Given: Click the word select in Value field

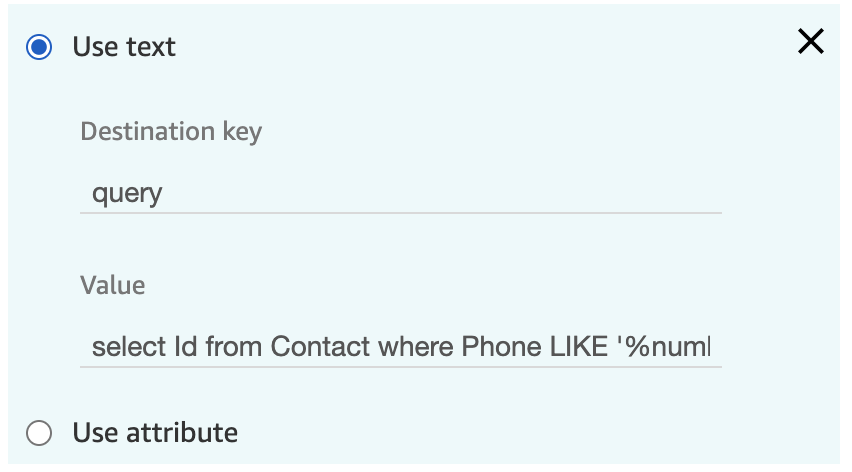Looking at the screenshot, I should tap(128, 347).
